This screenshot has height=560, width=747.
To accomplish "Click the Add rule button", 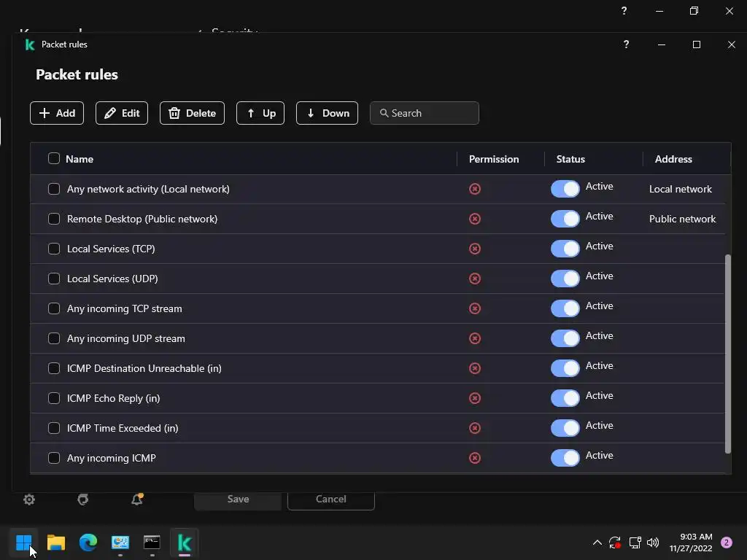I will point(57,113).
